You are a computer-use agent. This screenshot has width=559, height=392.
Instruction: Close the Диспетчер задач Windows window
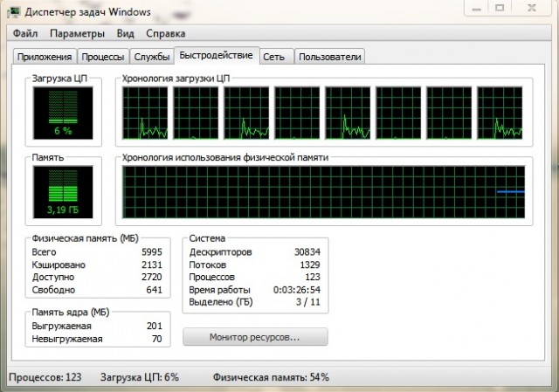point(531,8)
